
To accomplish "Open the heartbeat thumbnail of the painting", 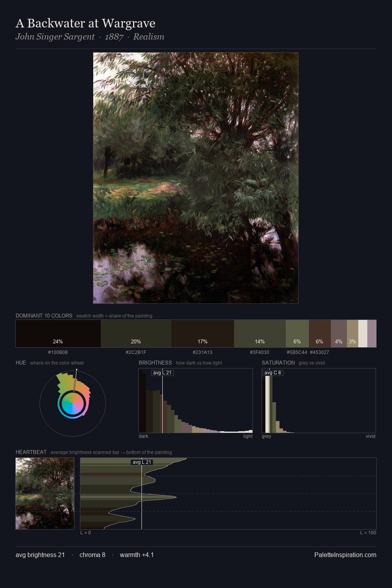I will coord(45,494).
